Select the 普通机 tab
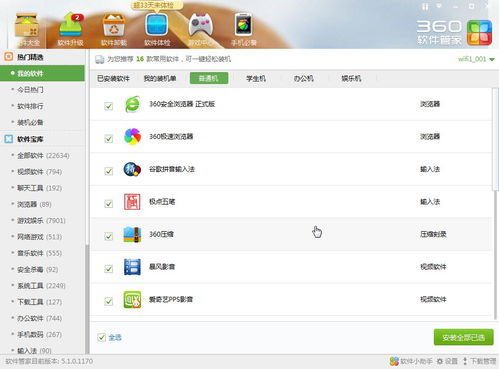 [x=209, y=78]
